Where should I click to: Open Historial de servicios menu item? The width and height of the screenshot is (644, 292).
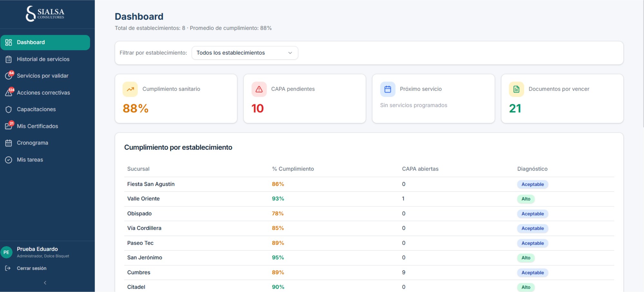(45, 59)
